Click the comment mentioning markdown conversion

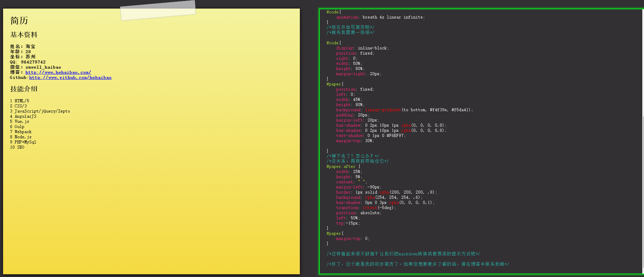point(404,254)
